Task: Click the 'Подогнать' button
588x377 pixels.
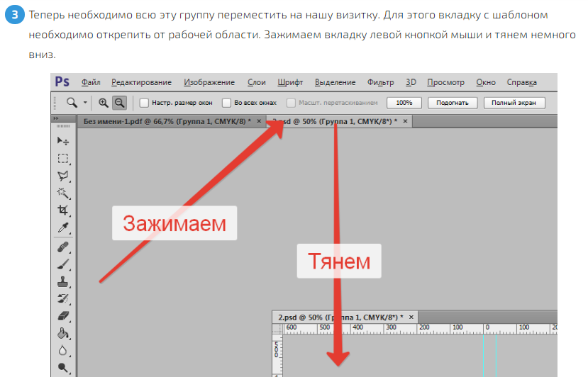Action: [x=453, y=103]
